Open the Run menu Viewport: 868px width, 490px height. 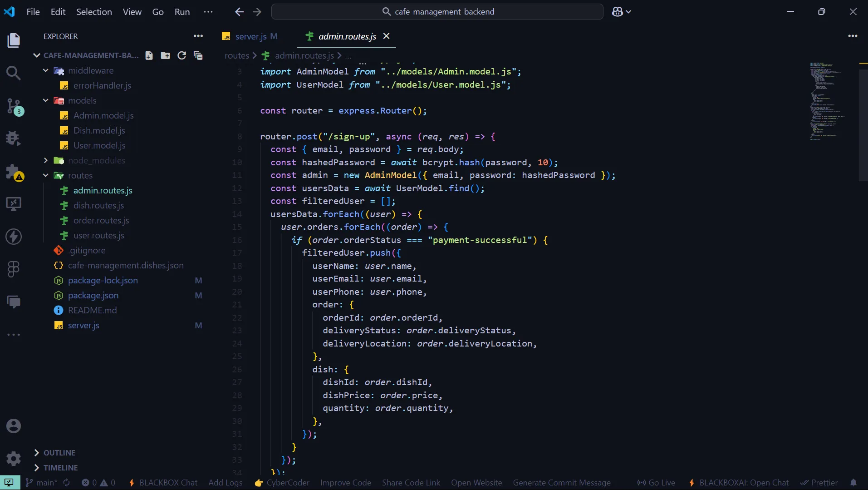coord(182,12)
